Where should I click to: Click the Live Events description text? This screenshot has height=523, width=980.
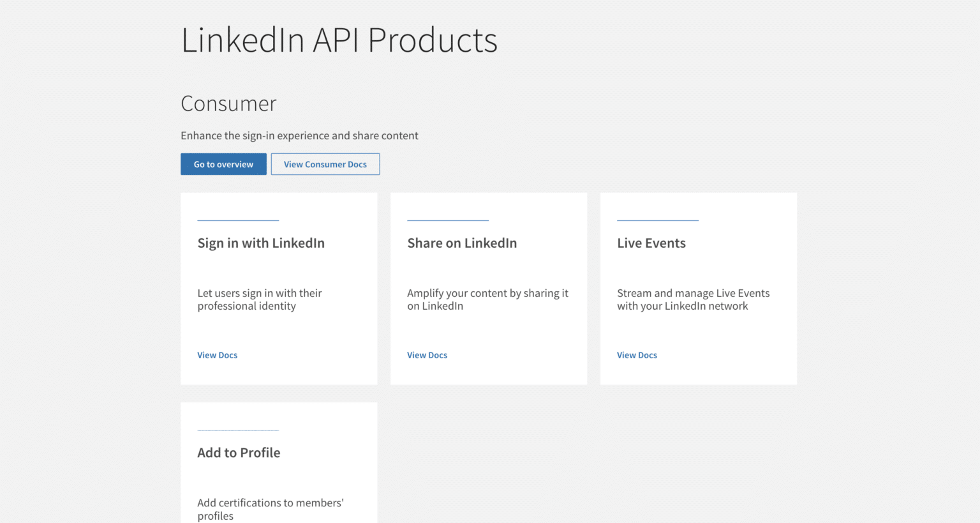693,299
